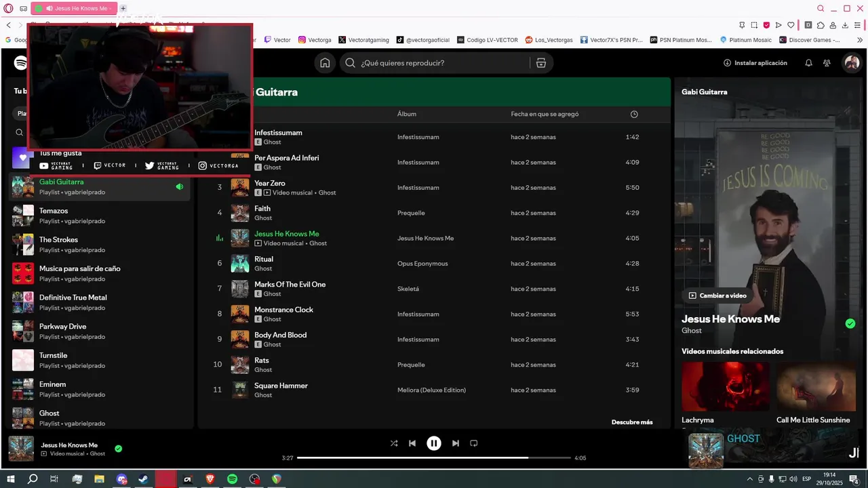The image size is (868, 488).
Task: Open the Lachryma music video thumbnail
Action: pyautogui.click(x=726, y=386)
